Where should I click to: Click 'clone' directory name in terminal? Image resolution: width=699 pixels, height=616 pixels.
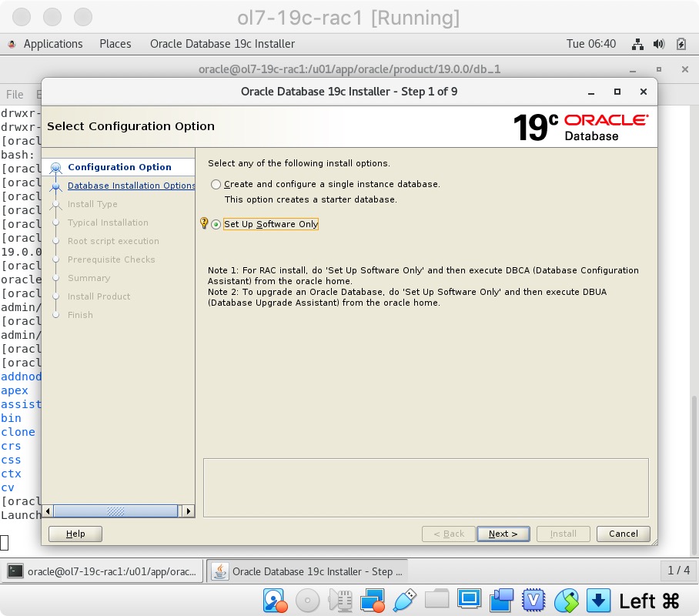click(x=18, y=432)
